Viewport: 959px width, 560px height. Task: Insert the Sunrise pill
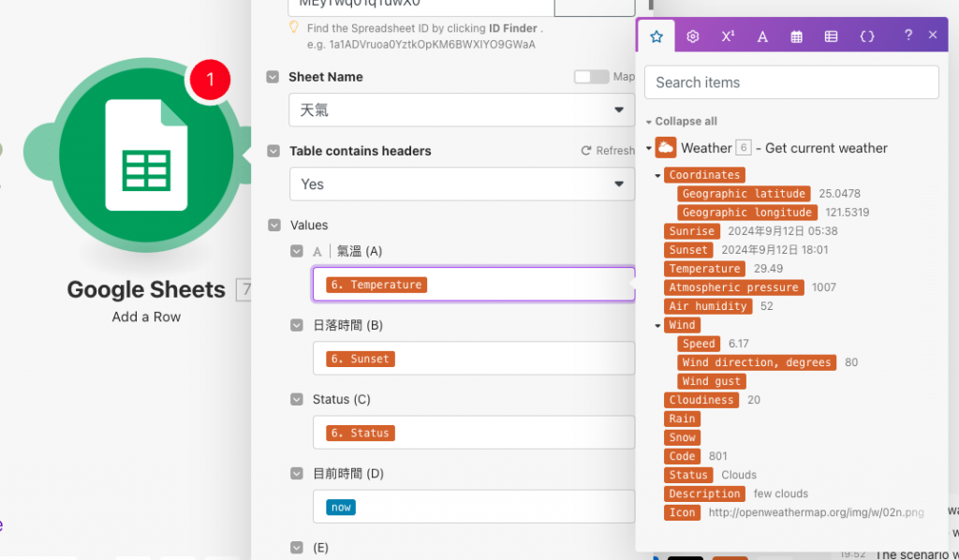692,231
